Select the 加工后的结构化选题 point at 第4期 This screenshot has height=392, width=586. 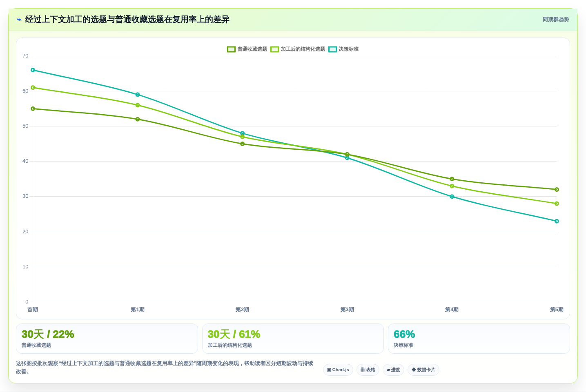tap(452, 186)
